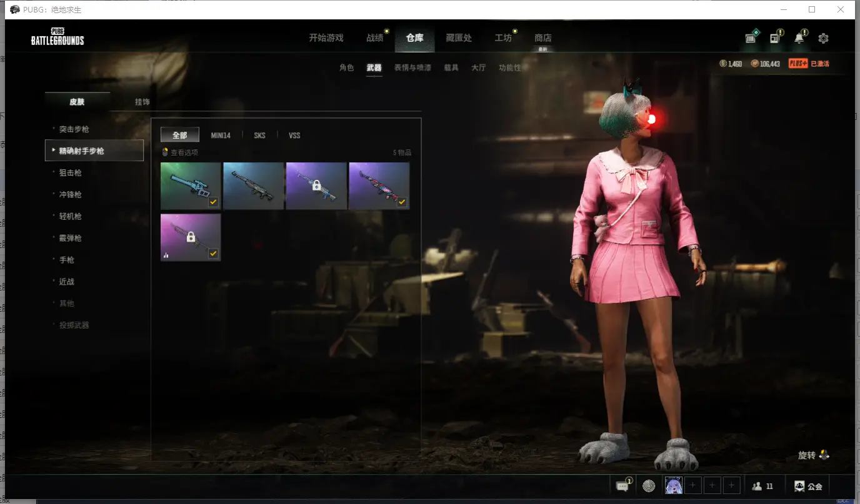
Task: Open the pass ticket icon in top bar
Action: (751, 38)
